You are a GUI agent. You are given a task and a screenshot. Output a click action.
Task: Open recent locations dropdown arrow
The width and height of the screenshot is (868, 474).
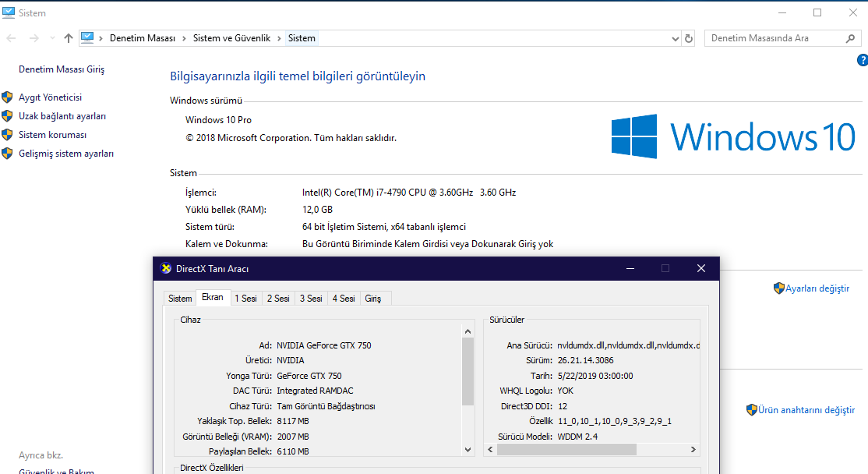[x=52, y=38]
